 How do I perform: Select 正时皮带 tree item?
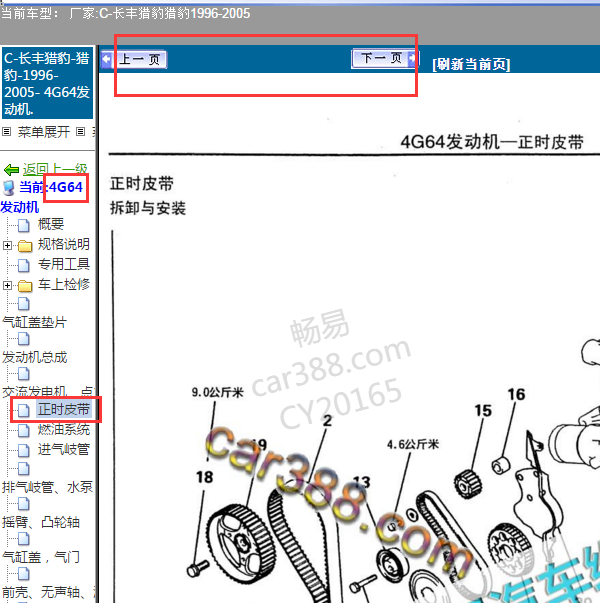pyautogui.click(x=64, y=409)
